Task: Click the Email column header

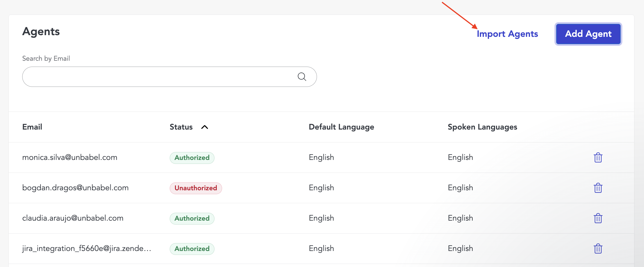Action: [x=32, y=127]
